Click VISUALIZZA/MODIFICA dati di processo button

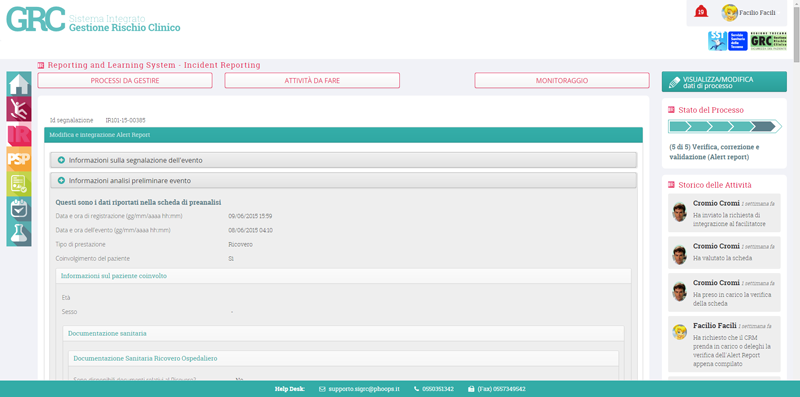pyautogui.click(x=724, y=82)
